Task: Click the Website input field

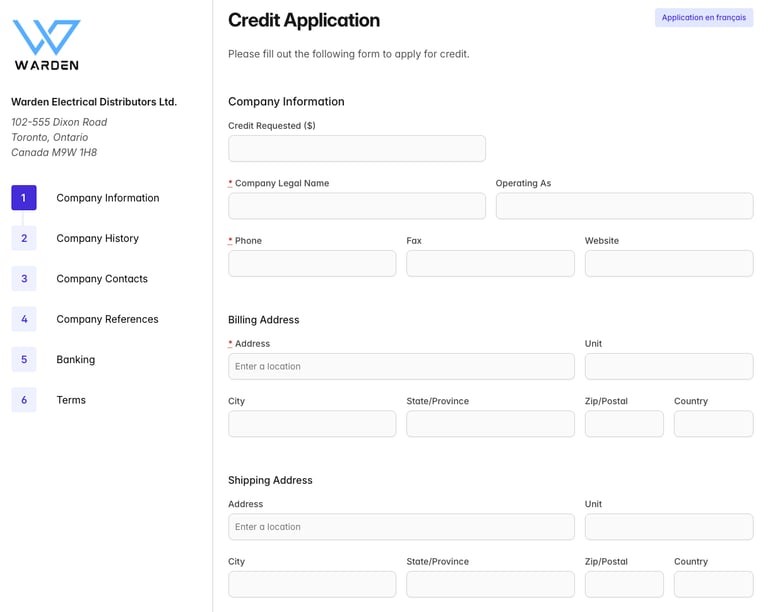Action: click(668, 264)
